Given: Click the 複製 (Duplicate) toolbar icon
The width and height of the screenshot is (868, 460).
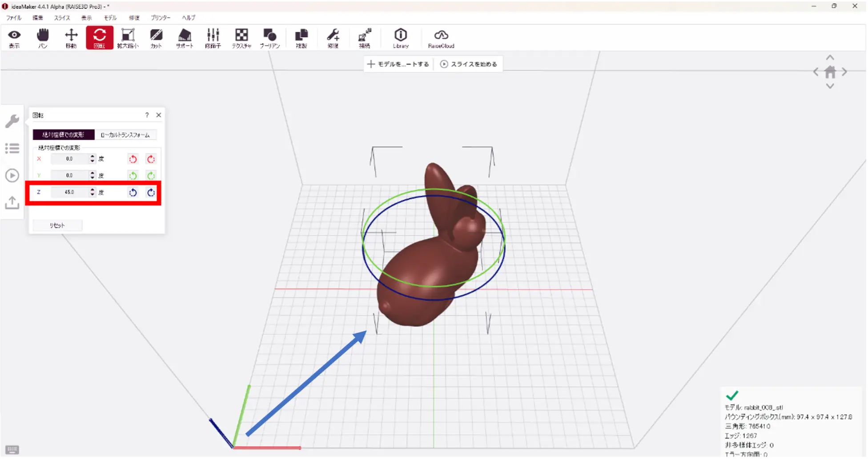Looking at the screenshot, I should pyautogui.click(x=301, y=38).
